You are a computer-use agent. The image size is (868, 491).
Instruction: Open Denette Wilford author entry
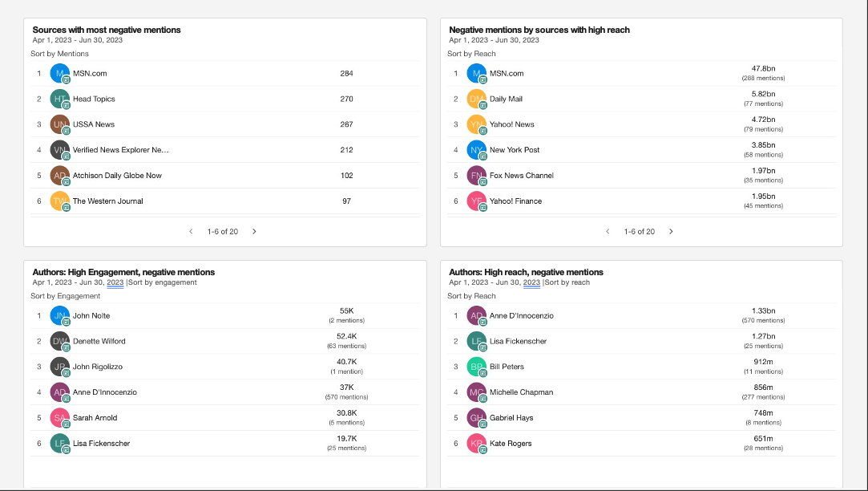point(99,341)
